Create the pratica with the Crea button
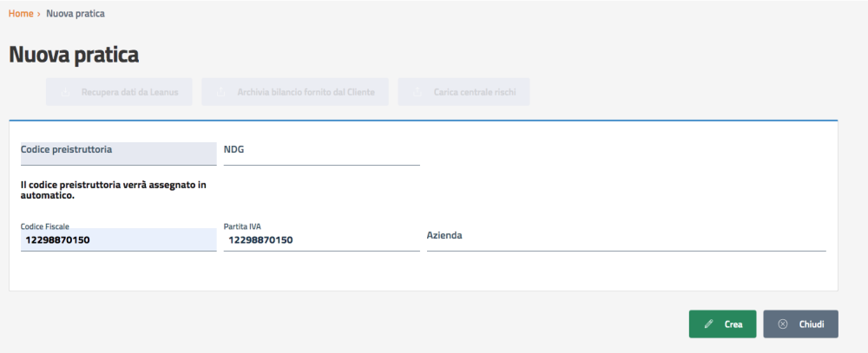The width and height of the screenshot is (868, 353). (x=722, y=324)
